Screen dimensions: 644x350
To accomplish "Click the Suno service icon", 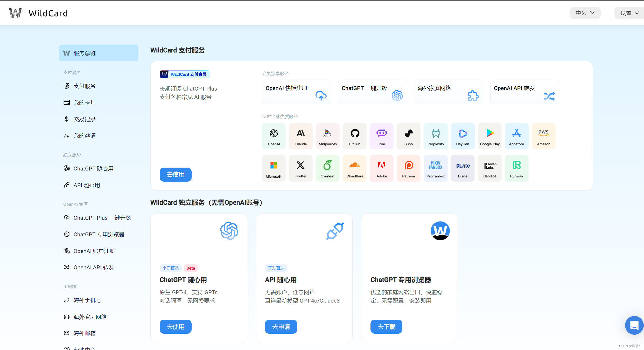I will 408,136.
